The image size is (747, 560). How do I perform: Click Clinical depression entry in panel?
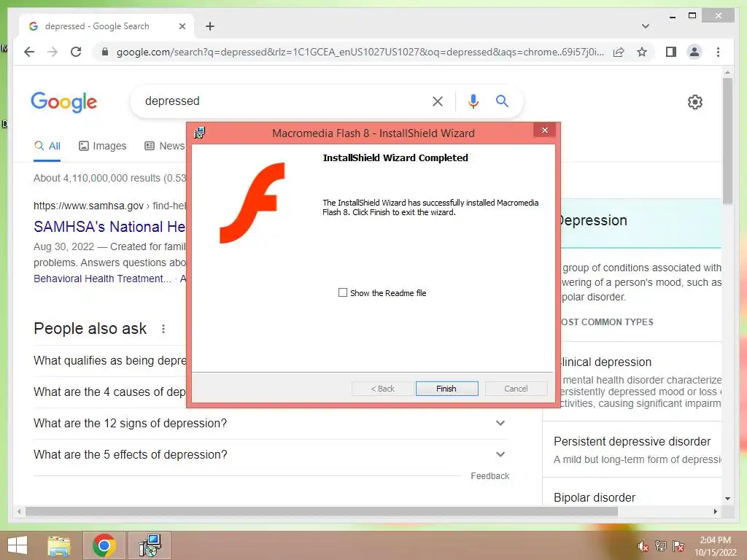[x=606, y=362]
